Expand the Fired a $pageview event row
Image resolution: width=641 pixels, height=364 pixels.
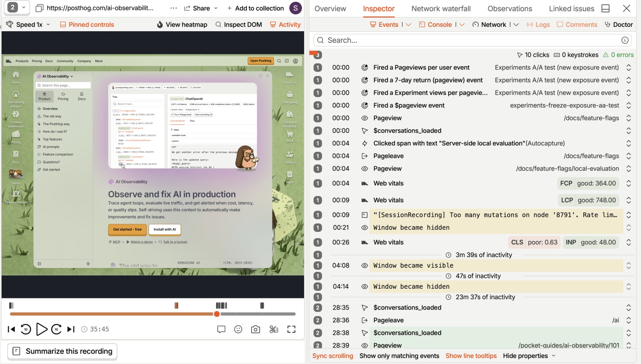pos(629,105)
